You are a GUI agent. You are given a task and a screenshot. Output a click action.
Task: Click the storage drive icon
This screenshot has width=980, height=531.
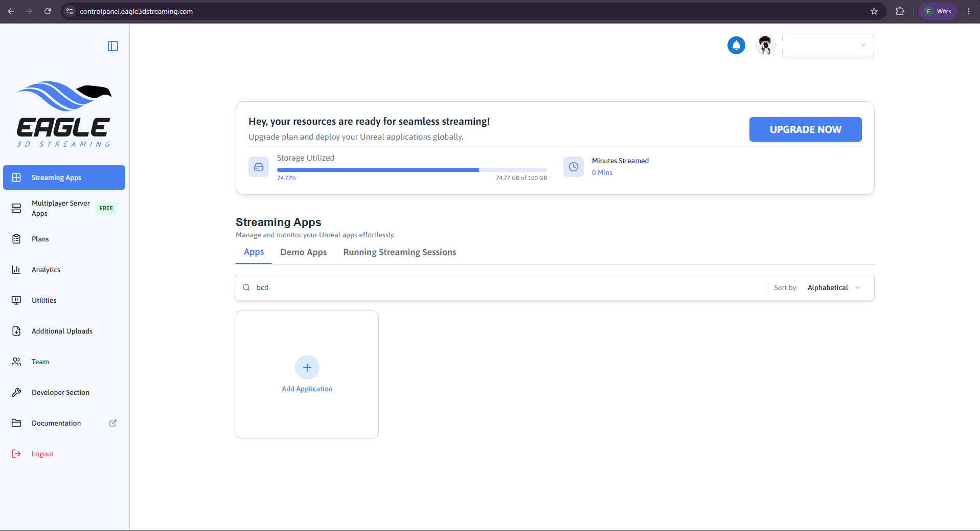259,167
